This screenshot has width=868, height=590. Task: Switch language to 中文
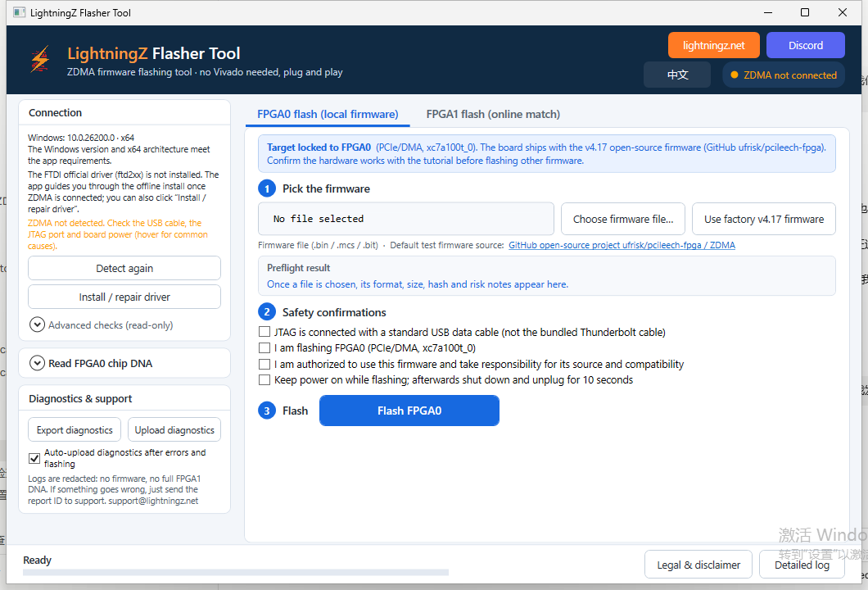677,75
